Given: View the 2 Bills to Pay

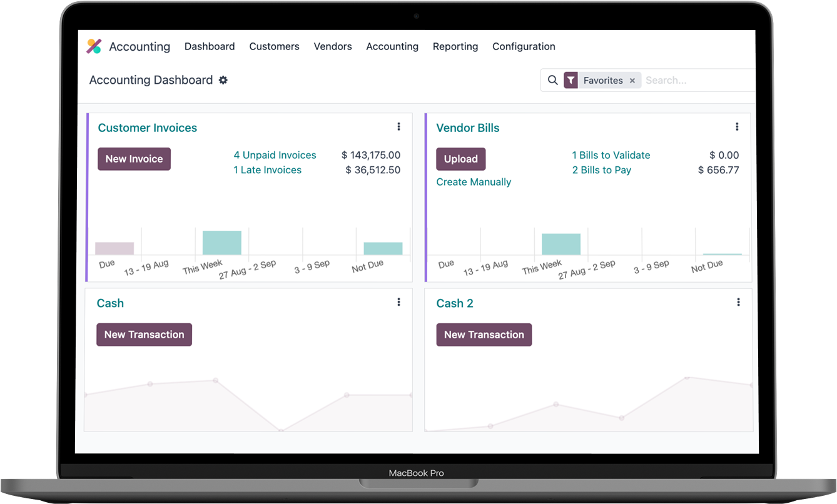Looking at the screenshot, I should (601, 169).
